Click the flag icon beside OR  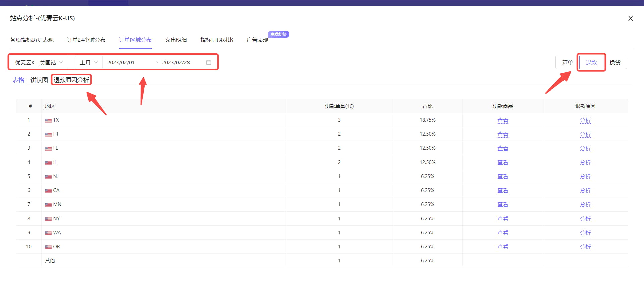(48, 247)
